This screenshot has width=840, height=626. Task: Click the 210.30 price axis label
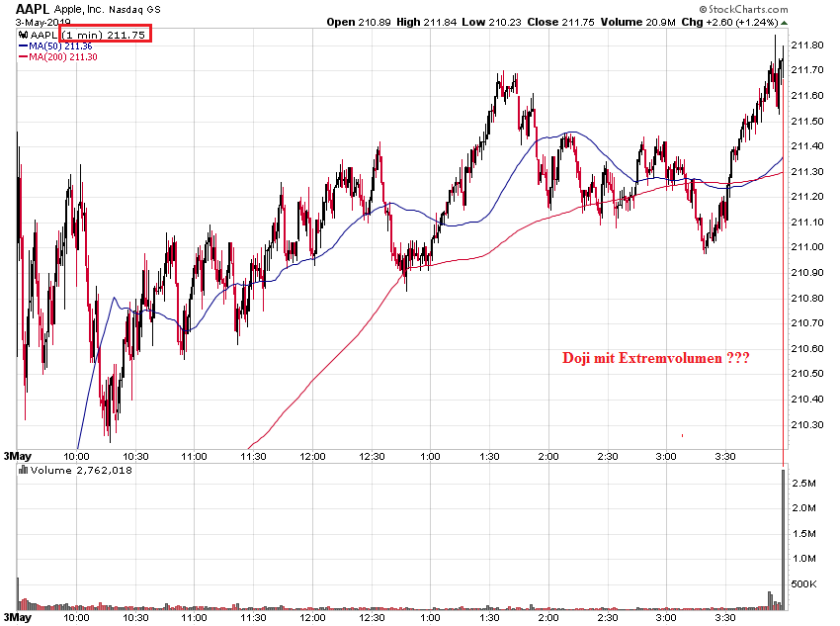[806, 424]
